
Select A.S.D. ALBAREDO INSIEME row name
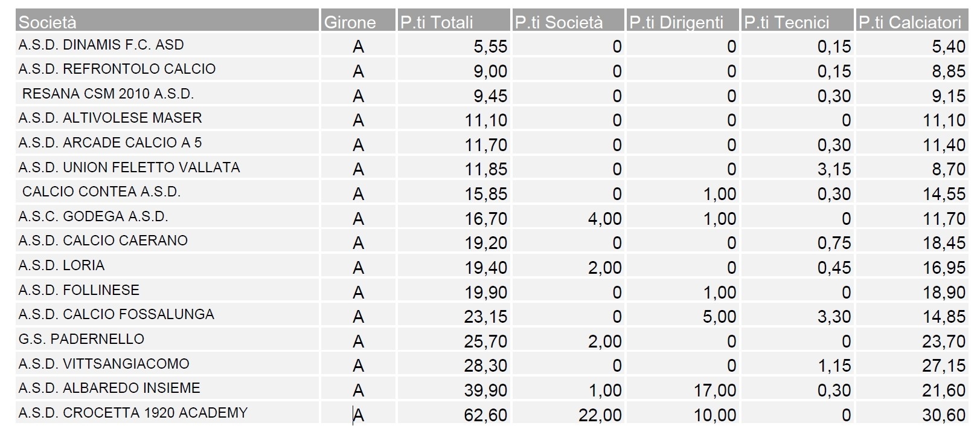tap(109, 389)
